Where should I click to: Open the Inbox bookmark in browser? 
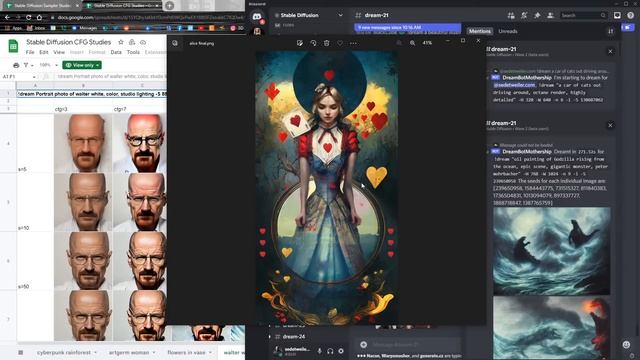(36, 28)
